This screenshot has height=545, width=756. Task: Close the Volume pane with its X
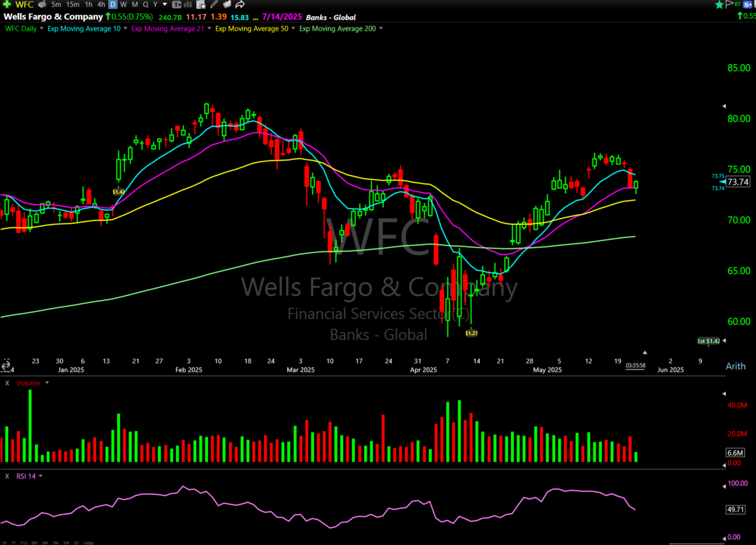7,383
